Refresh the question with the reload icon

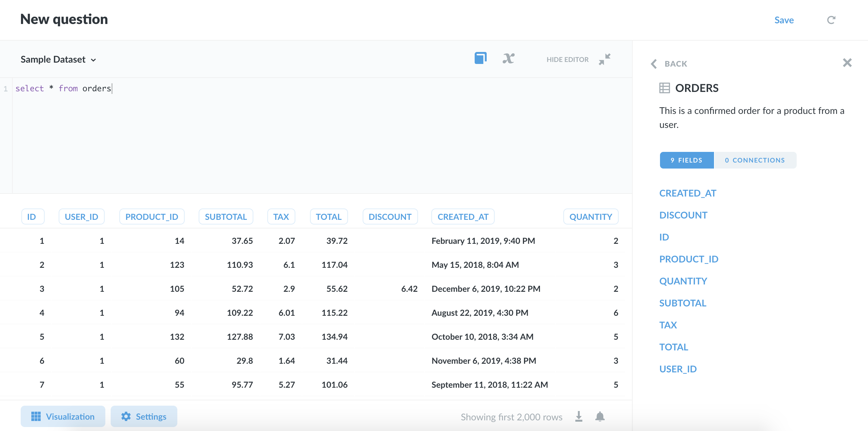click(x=831, y=20)
